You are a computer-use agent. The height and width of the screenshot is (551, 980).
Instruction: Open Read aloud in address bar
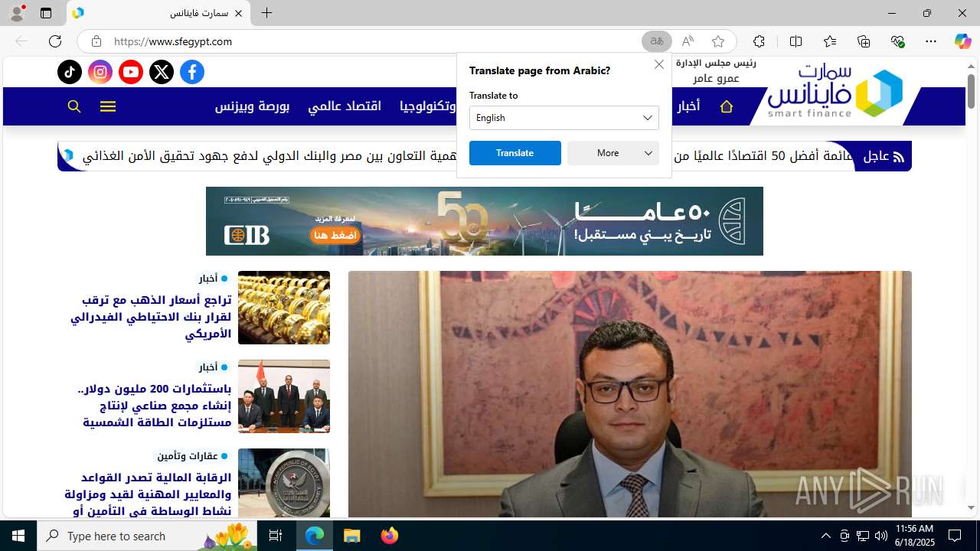click(x=688, y=41)
